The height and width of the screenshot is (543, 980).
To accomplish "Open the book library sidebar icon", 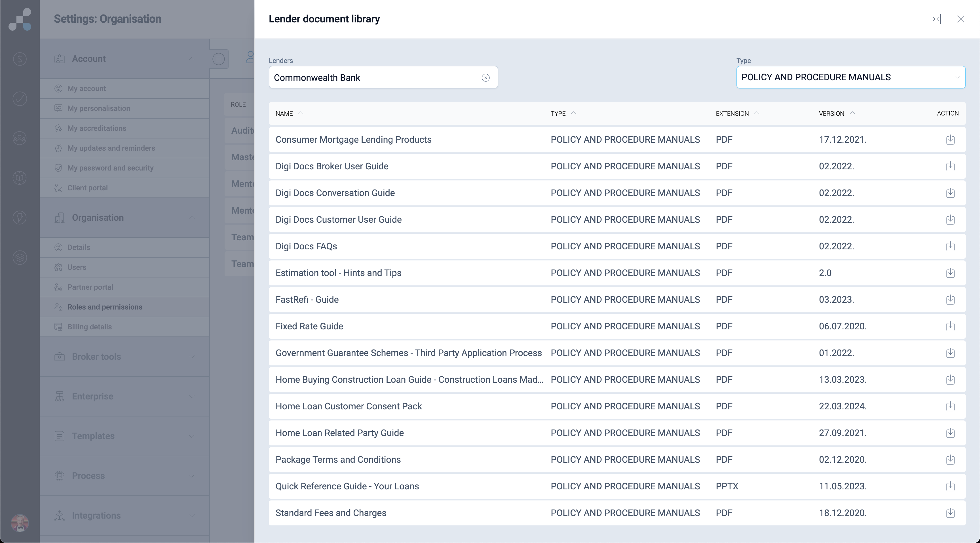I will (20, 178).
